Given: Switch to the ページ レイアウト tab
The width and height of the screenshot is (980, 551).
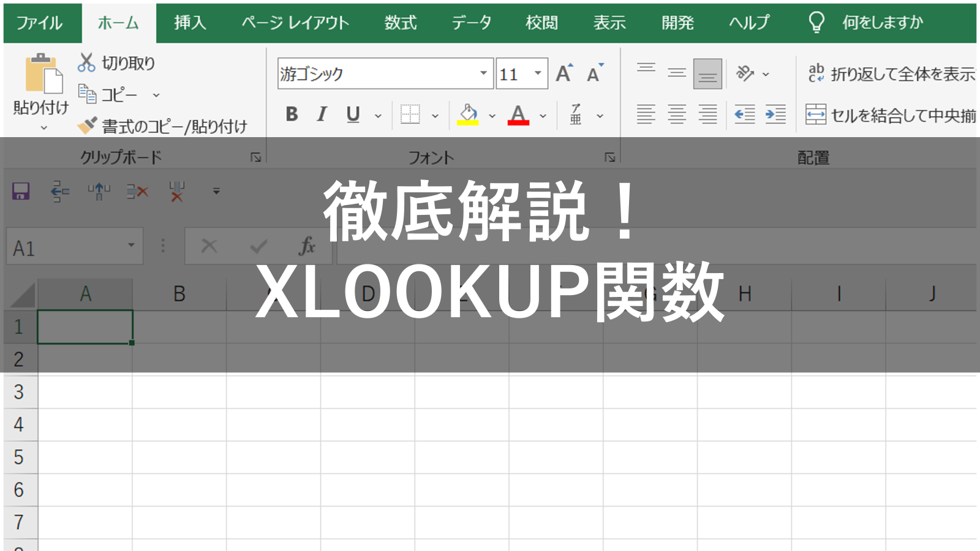Looking at the screenshot, I should coord(295,23).
